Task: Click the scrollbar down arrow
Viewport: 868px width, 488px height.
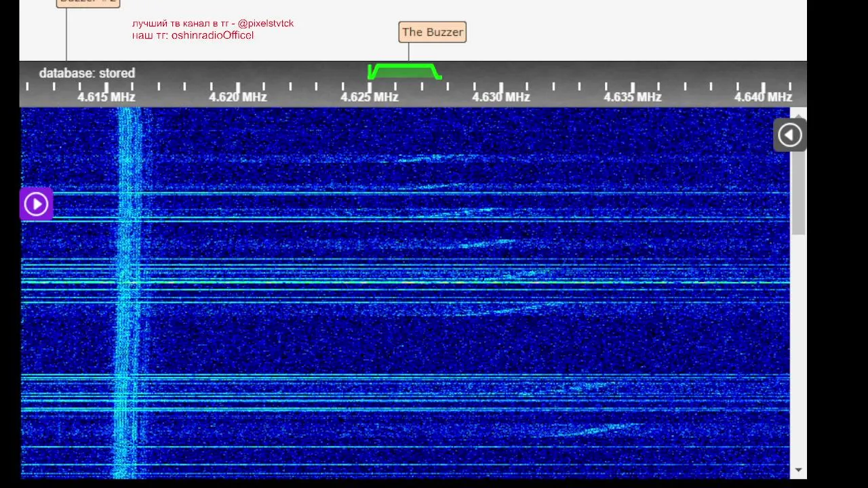Action: pos(799,470)
